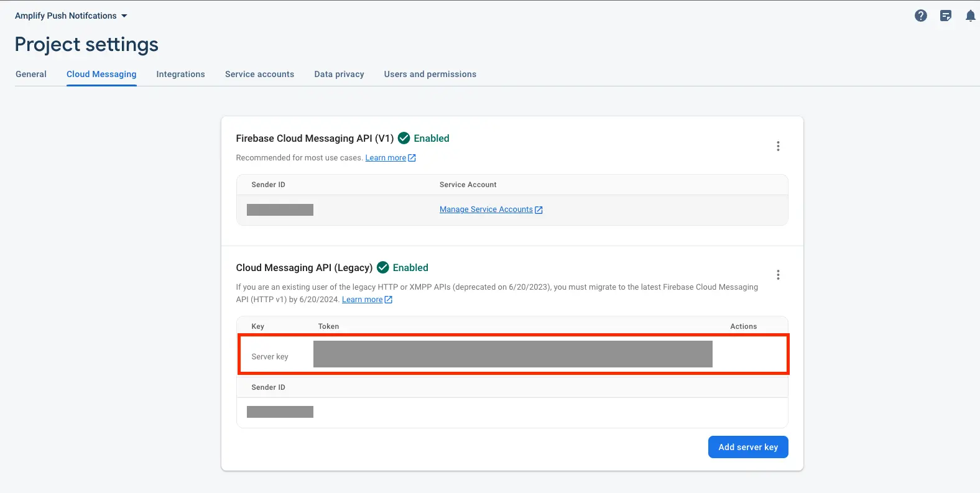
Task: Open the help question mark icon
Action: click(921, 16)
